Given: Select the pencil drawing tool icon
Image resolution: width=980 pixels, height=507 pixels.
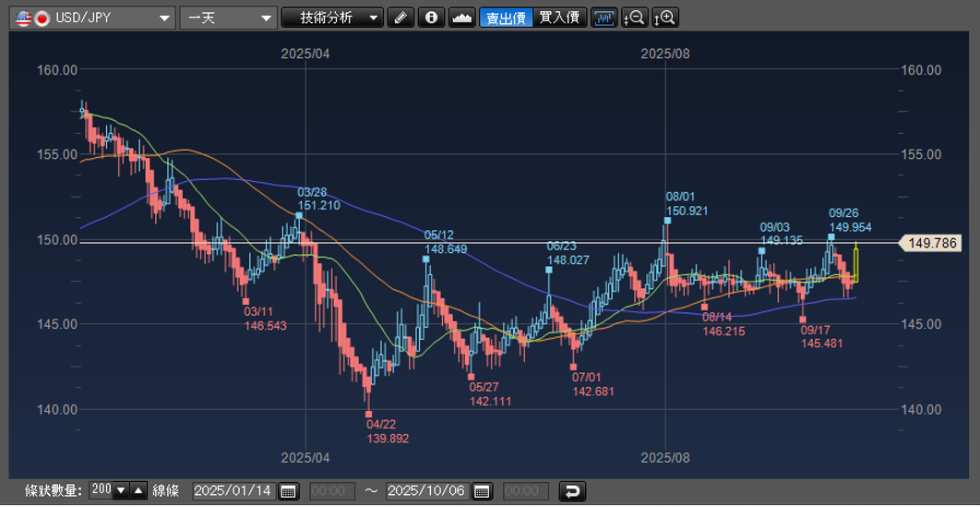Looking at the screenshot, I should point(400,18).
